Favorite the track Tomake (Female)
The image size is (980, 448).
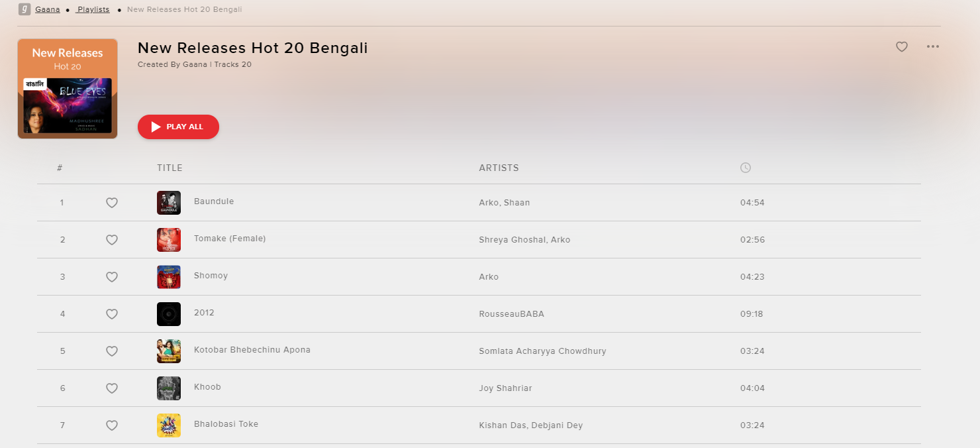pyautogui.click(x=112, y=240)
